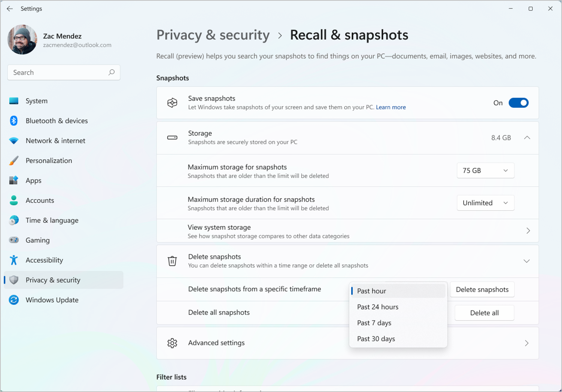Click the Delete all button
Viewport: 562px width, 392px height.
click(x=484, y=313)
